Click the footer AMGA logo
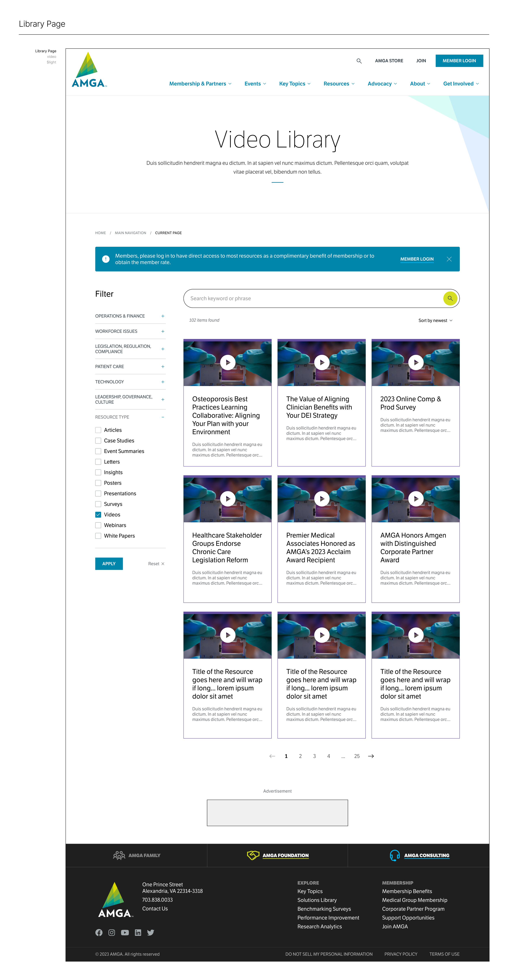 coord(115,900)
